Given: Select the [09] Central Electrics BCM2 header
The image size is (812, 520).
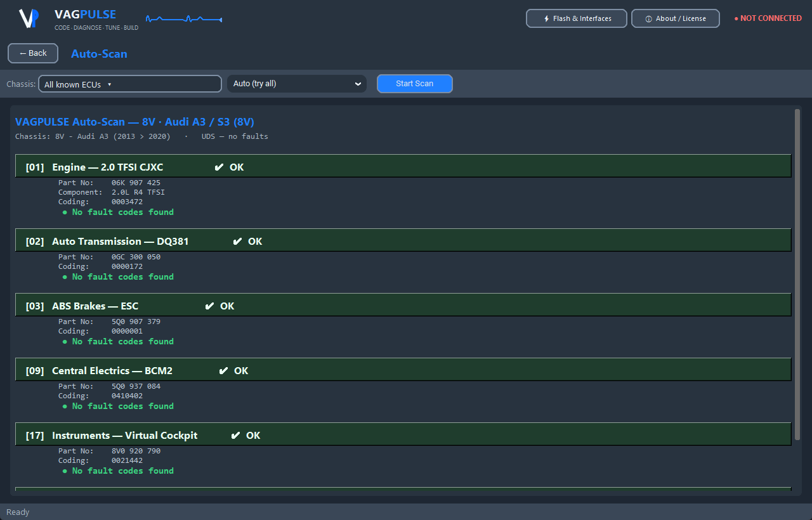Looking at the screenshot, I should click(403, 370).
